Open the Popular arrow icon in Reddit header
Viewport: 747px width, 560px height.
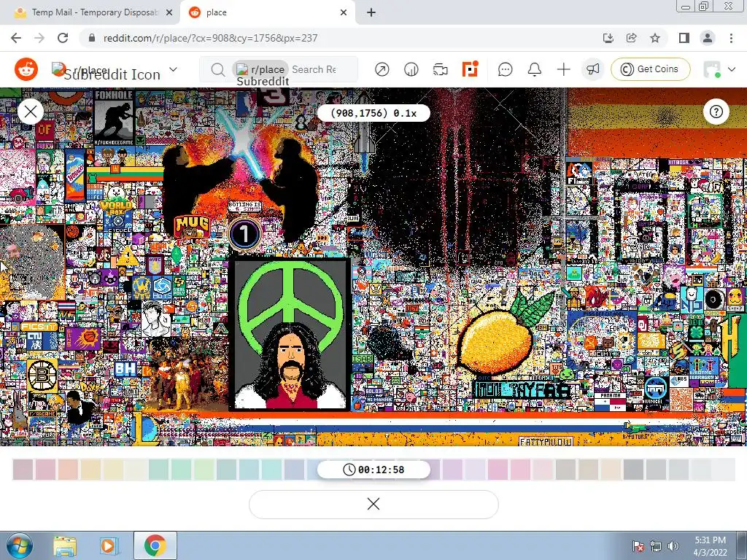pyautogui.click(x=382, y=69)
